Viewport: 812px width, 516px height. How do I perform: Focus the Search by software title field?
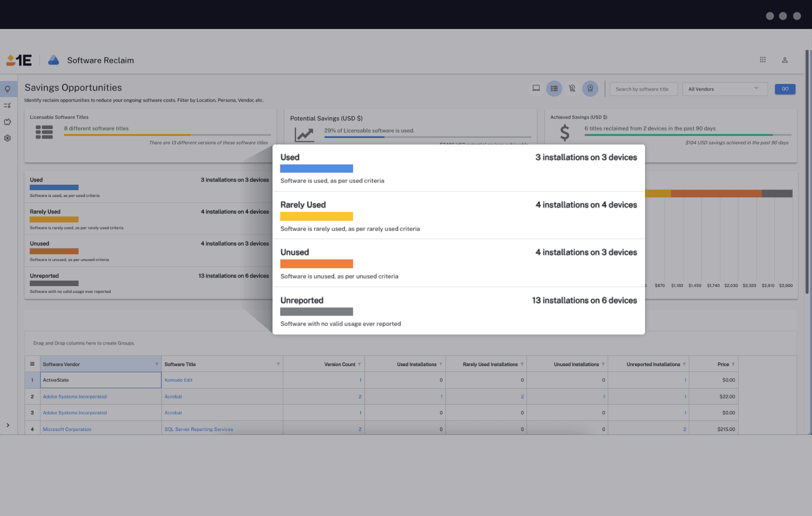click(x=643, y=89)
